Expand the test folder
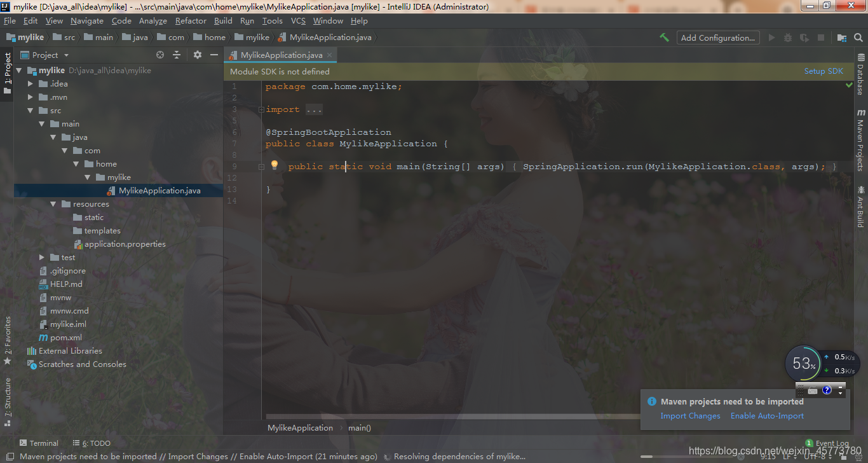The width and height of the screenshot is (868, 463). pyautogui.click(x=42, y=257)
